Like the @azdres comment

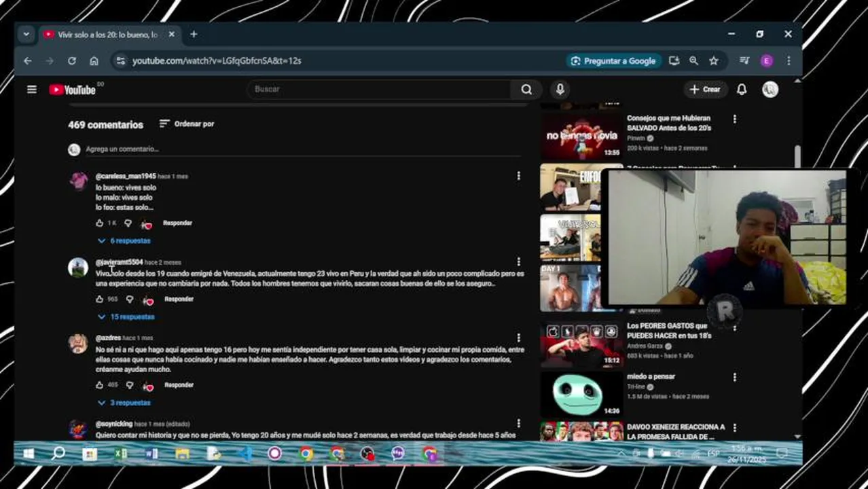coord(100,384)
